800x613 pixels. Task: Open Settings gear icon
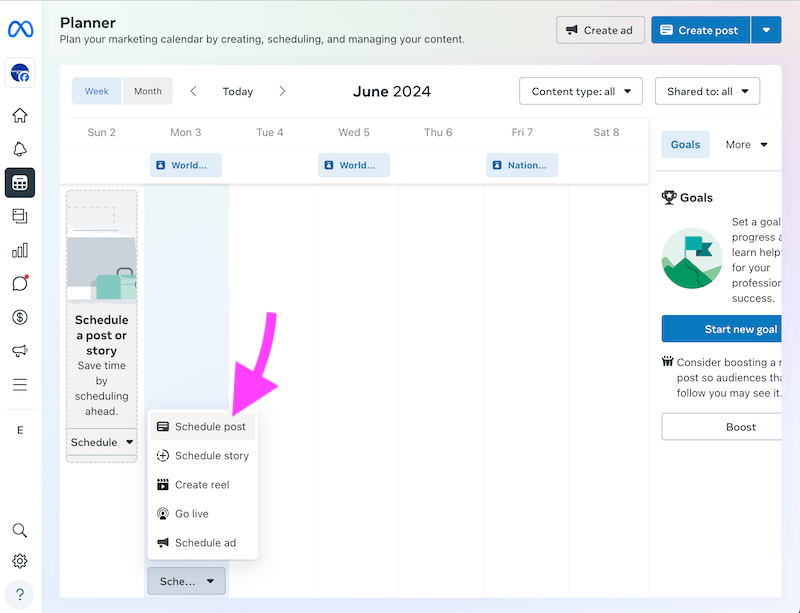[20, 561]
